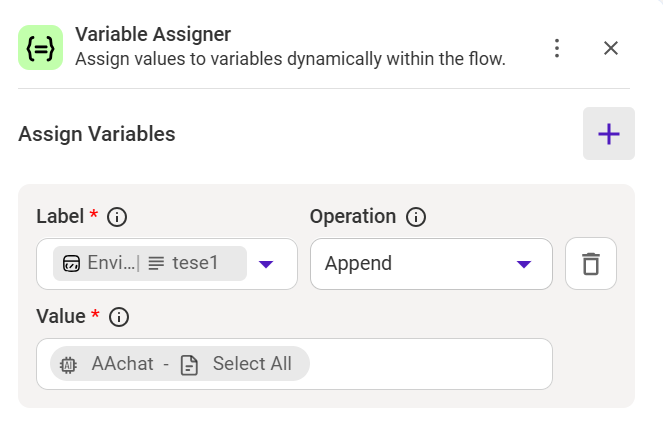This screenshot has height=428, width=663.
Task: Click empty area of Value input field
Action: pos(430,364)
